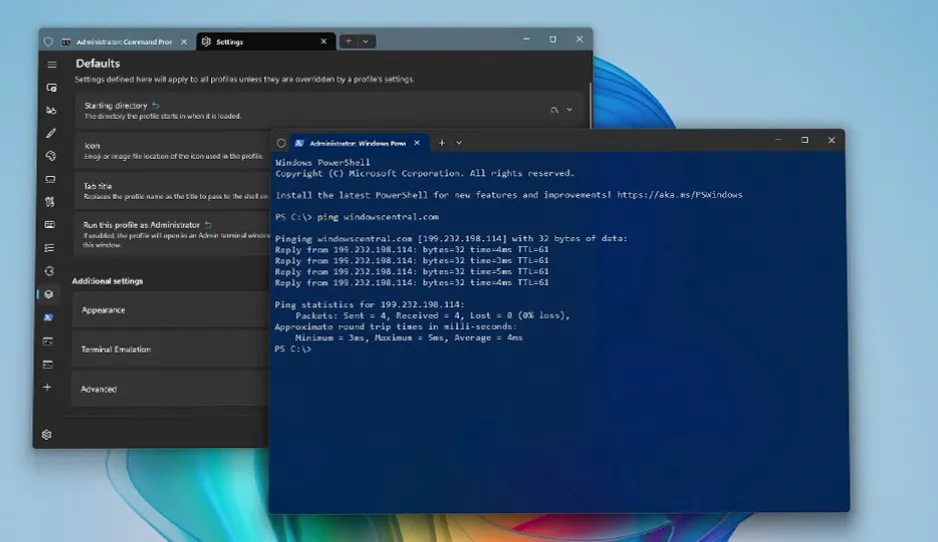Open the new-tab profile dropdown in the PowerShell window

[x=459, y=143]
